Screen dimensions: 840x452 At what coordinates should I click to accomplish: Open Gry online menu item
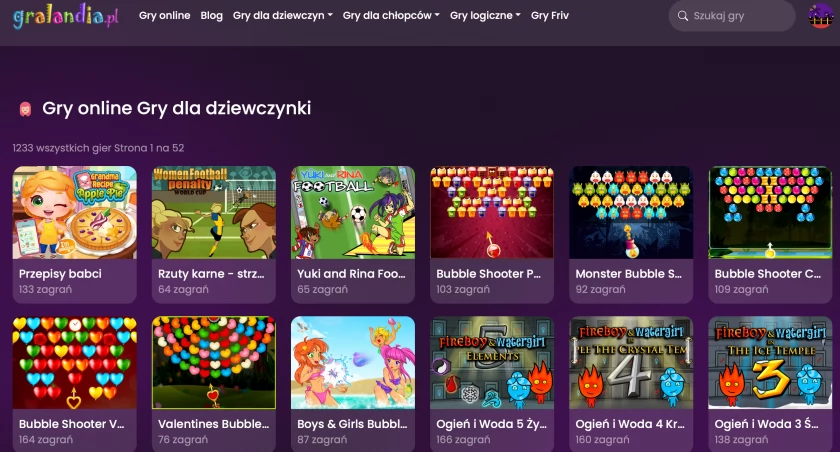pyautogui.click(x=164, y=16)
